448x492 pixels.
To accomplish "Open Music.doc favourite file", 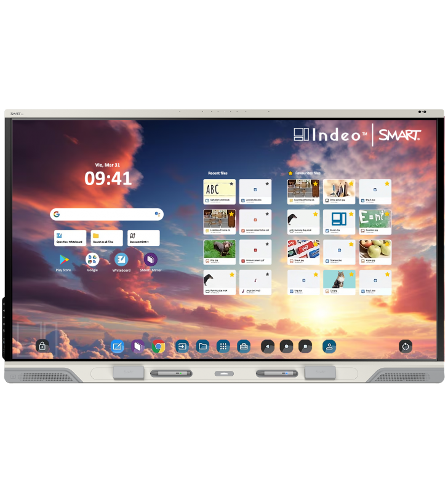I will click(x=339, y=222).
